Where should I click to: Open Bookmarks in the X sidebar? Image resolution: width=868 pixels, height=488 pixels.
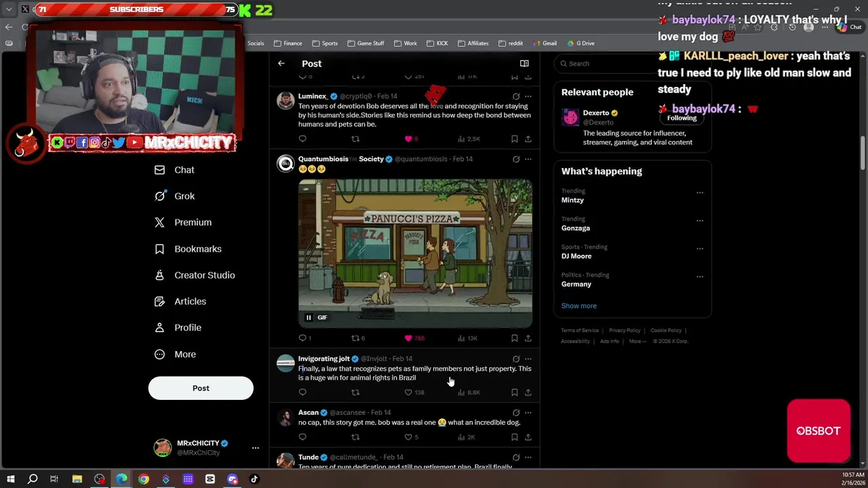pyautogui.click(x=188, y=249)
